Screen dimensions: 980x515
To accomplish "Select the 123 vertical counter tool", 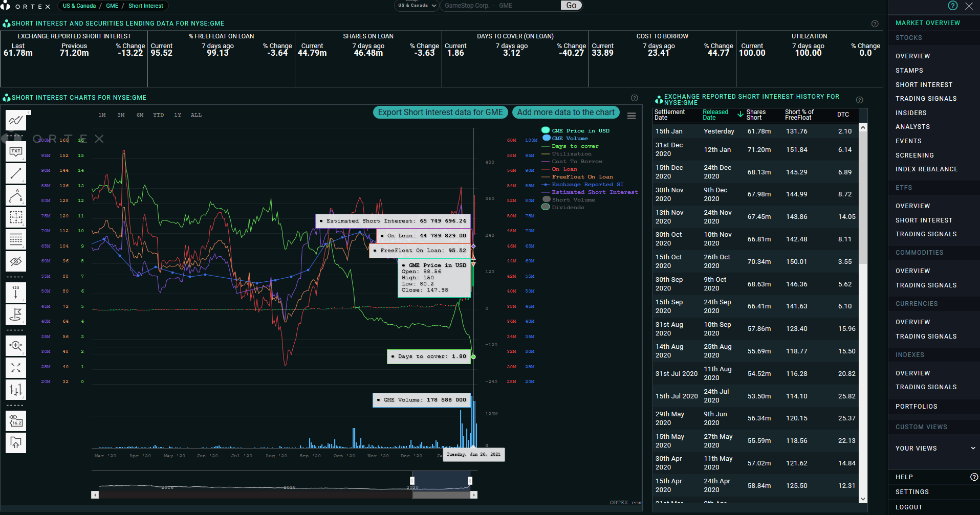I will (x=16, y=293).
